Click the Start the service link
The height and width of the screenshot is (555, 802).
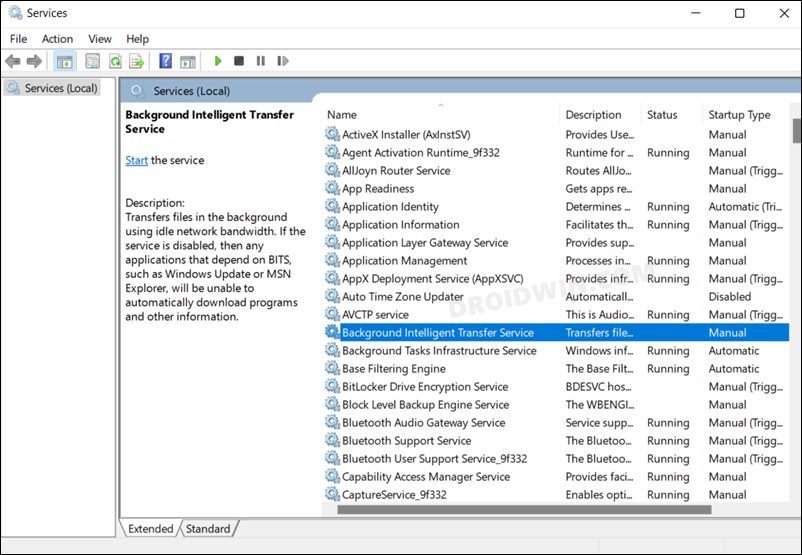[x=137, y=160]
